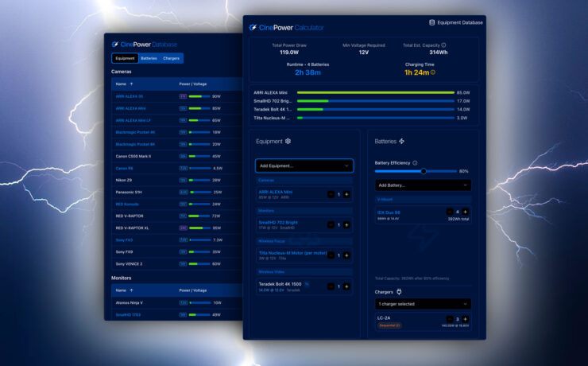
Task: Select ARRI ALEXA Mini LF in Cameras list
Action: (x=133, y=120)
